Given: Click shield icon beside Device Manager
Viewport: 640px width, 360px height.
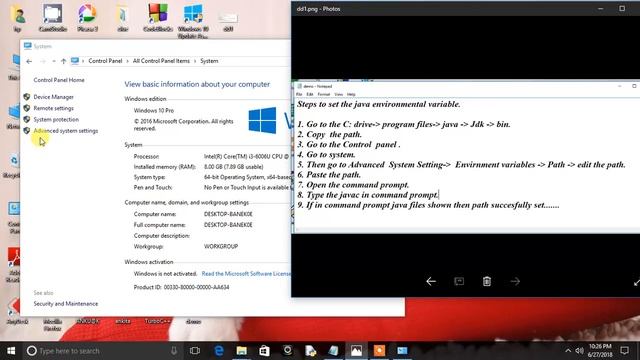Looking at the screenshot, I should [x=27, y=97].
